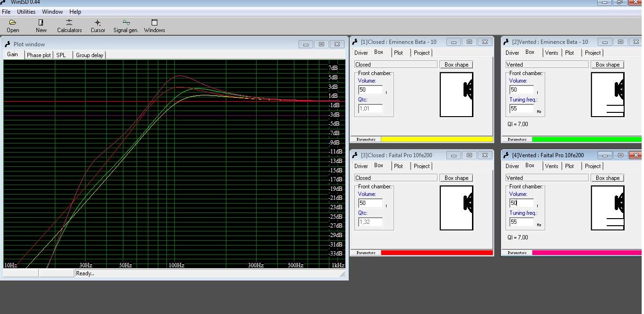This screenshot has width=644, height=314.
Task: Click Vented box type field in Eminence window
Action: [x=547, y=65]
